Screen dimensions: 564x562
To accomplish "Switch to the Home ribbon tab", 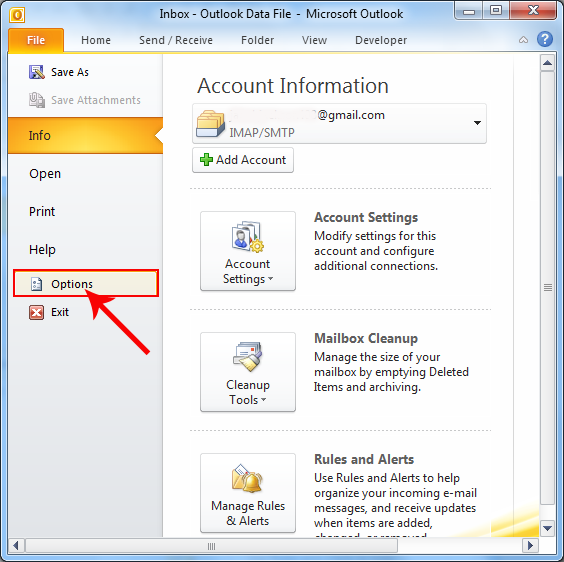I will pos(96,40).
